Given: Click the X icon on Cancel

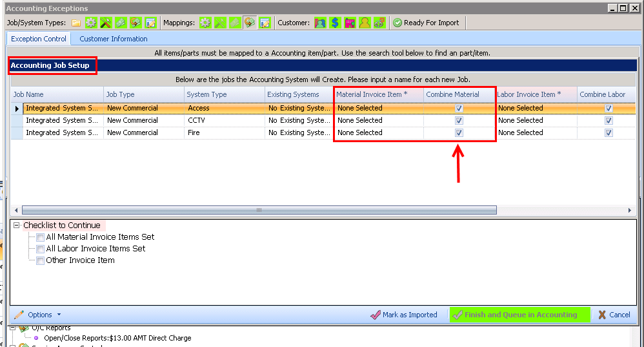Looking at the screenshot, I should [x=602, y=315].
